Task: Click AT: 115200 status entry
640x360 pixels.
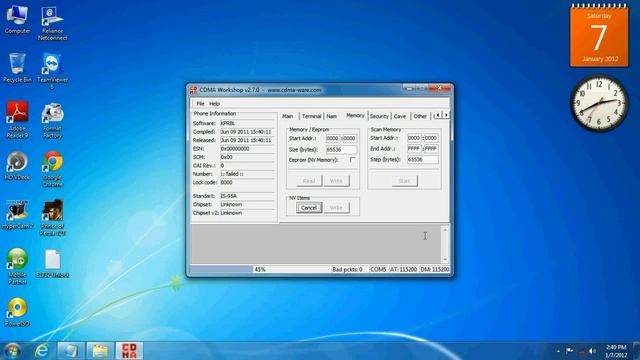Action: (x=404, y=269)
